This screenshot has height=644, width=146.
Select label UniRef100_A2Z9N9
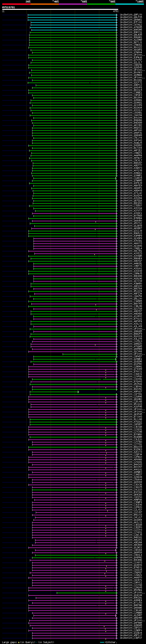[131, 40]
